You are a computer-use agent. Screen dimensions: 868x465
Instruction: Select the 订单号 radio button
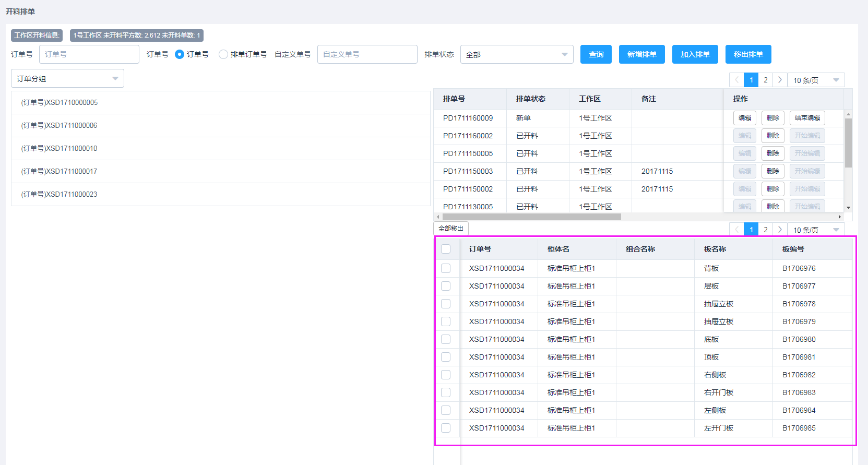pos(180,54)
